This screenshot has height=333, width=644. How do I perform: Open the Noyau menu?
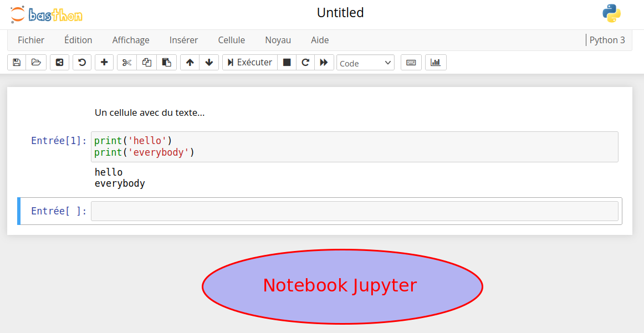[x=278, y=40]
